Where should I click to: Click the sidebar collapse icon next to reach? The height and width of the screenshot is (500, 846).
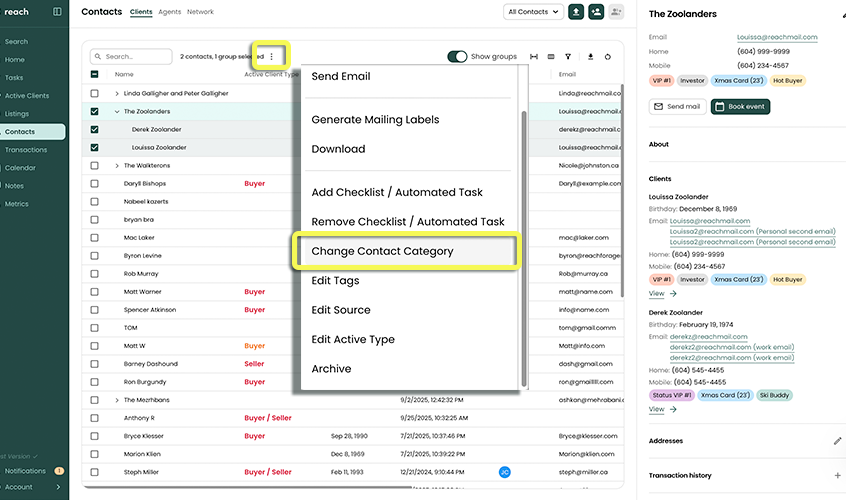(x=57, y=12)
